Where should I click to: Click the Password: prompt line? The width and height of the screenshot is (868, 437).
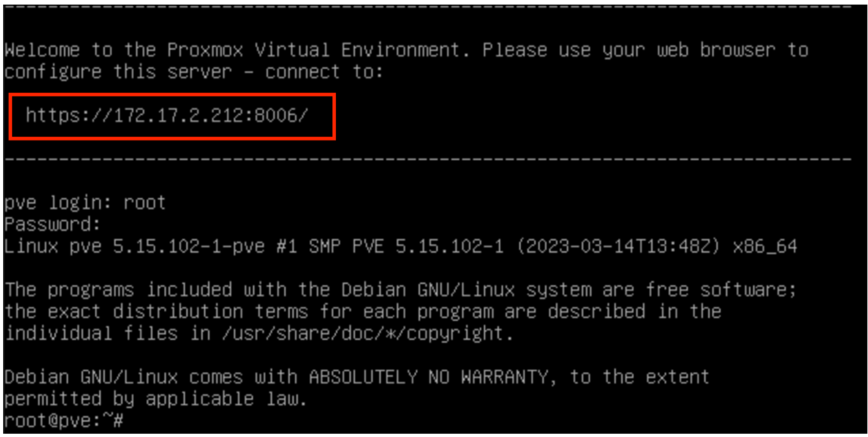click(52, 225)
